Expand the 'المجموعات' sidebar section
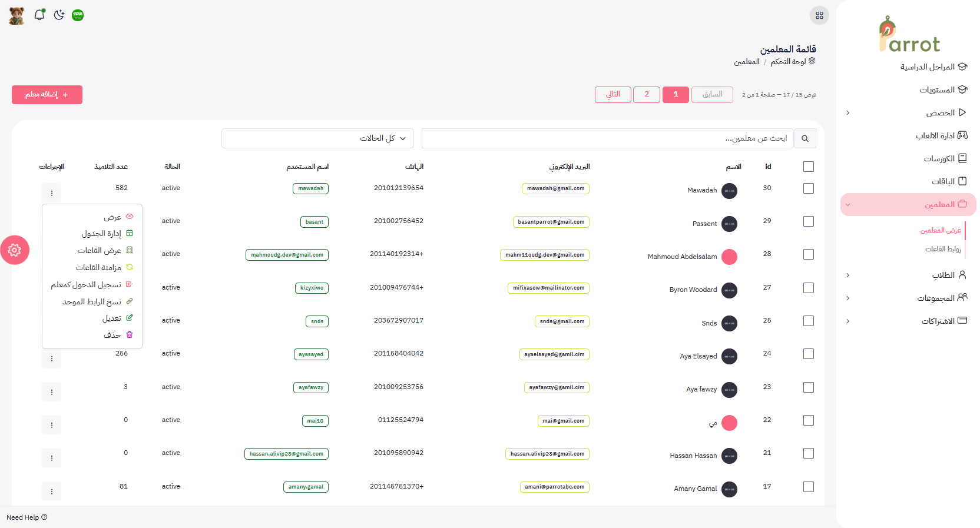Screen dimensions: 980x528 pyautogui.click(x=908, y=298)
